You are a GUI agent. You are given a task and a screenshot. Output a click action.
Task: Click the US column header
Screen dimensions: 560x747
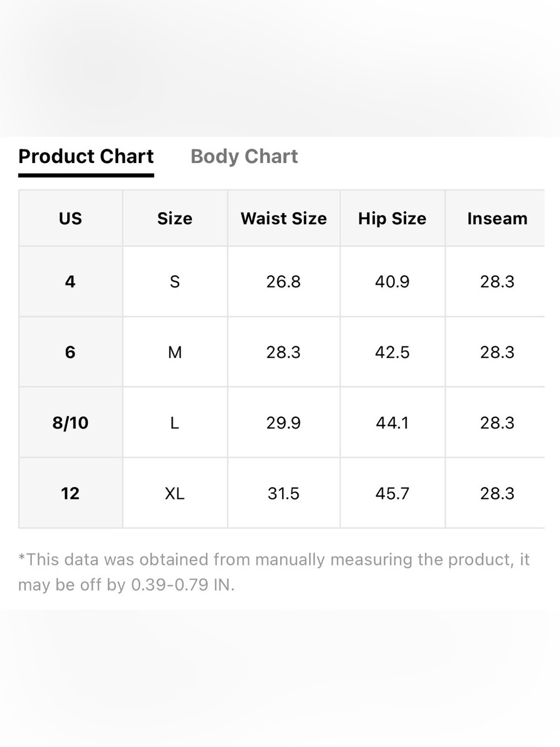coord(71,218)
